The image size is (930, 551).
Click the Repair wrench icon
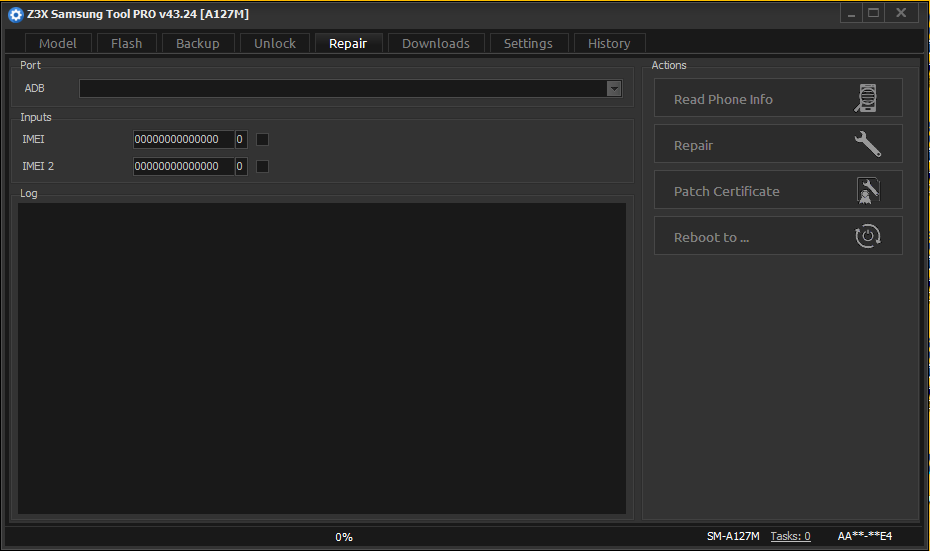pyautogui.click(x=867, y=144)
